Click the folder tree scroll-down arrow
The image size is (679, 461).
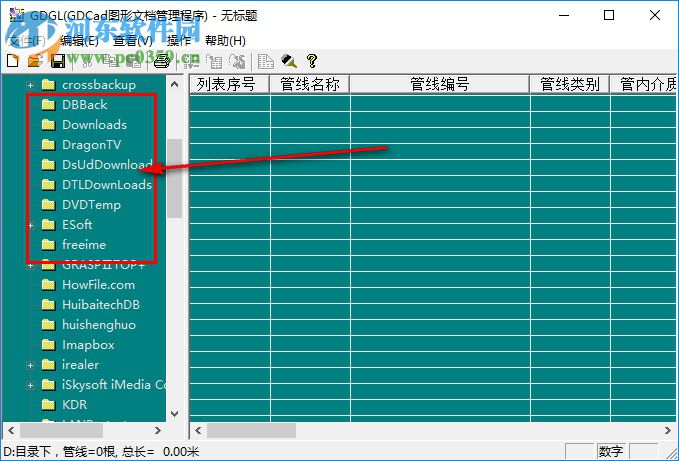175,413
